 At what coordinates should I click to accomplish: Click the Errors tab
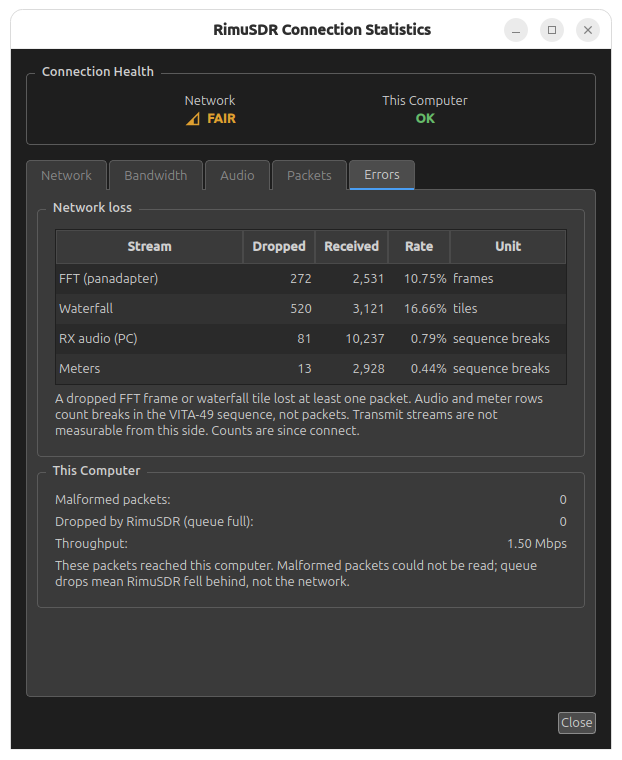(x=382, y=174)
